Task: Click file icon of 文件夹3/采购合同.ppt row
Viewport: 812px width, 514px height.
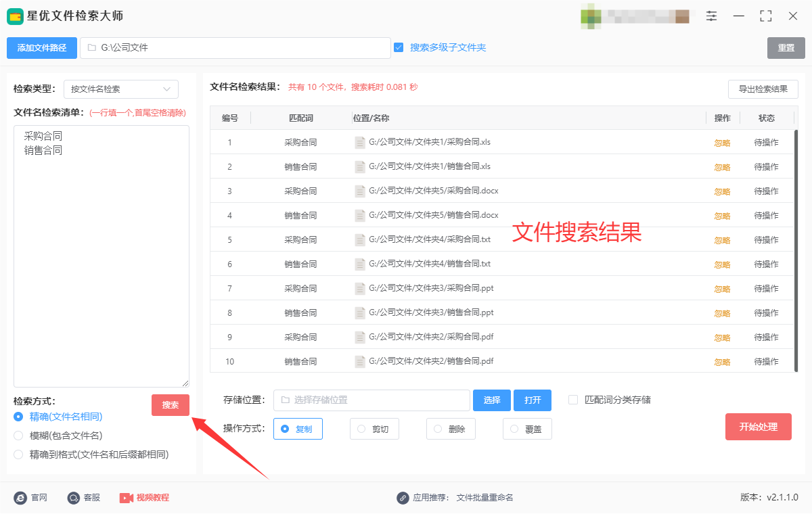Action: point(360,289)
